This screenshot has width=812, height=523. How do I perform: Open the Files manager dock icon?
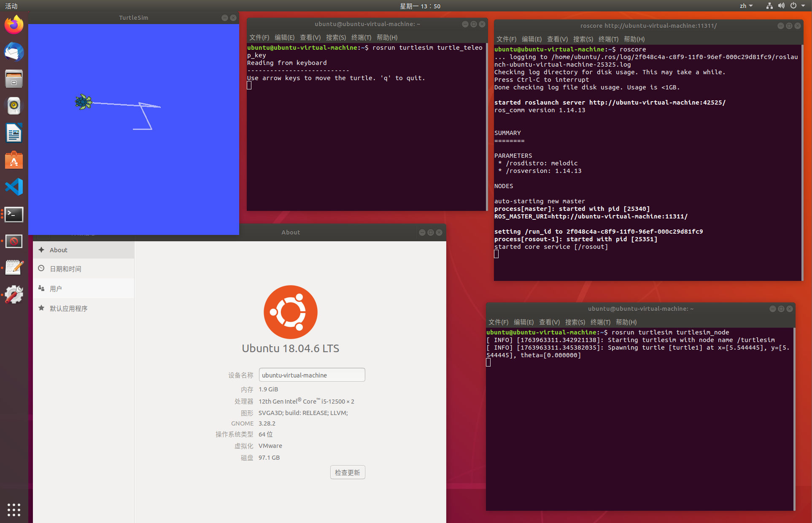click(14, 79)
